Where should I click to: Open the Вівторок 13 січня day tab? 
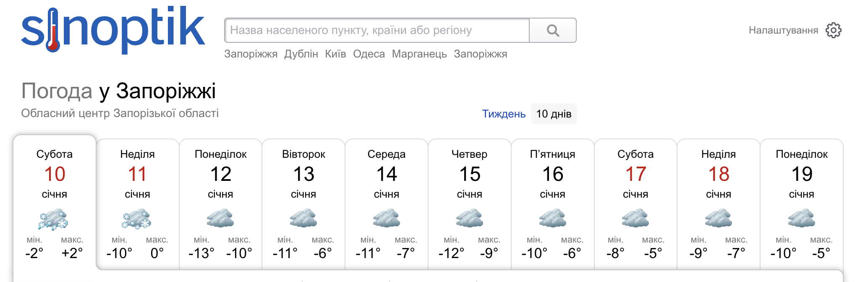coord(303,174)
